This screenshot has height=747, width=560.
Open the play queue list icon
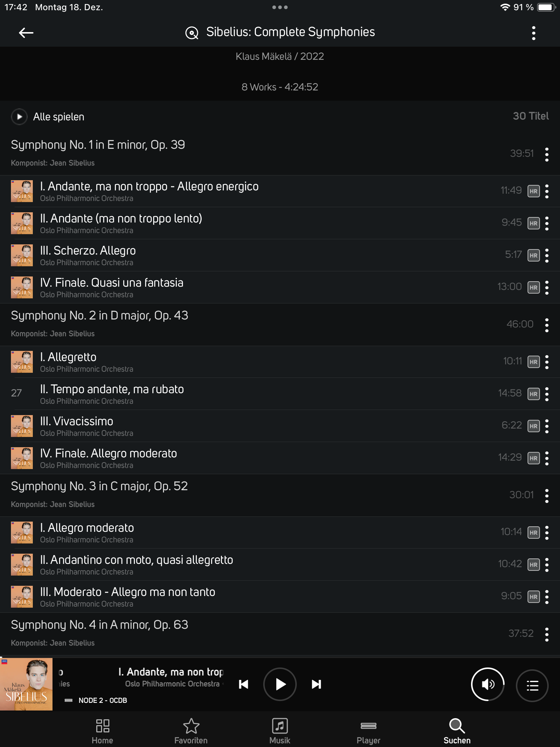pyautogui.click(x=532, y=685)
